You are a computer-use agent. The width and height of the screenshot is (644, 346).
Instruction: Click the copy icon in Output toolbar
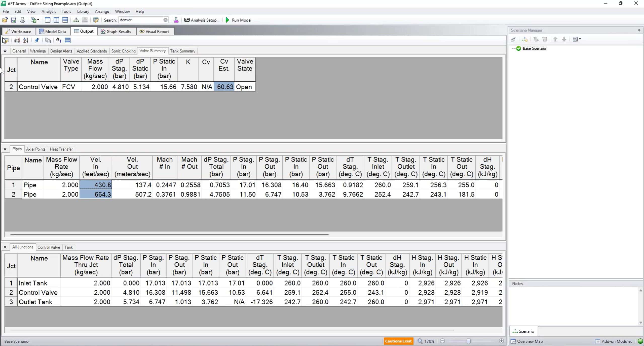[x=48, y=40]
